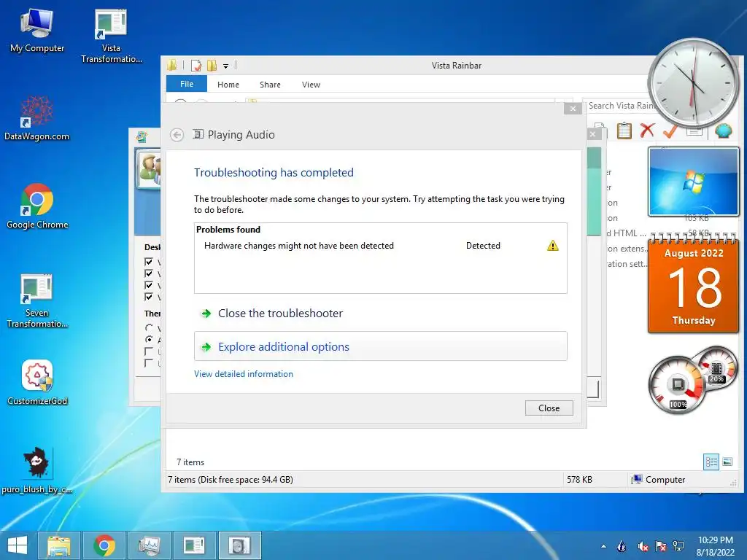The height and width of the screenshot is (560, 747).
Task: Click the orange checkmark toolbar icon
Action: pos(670,131)
